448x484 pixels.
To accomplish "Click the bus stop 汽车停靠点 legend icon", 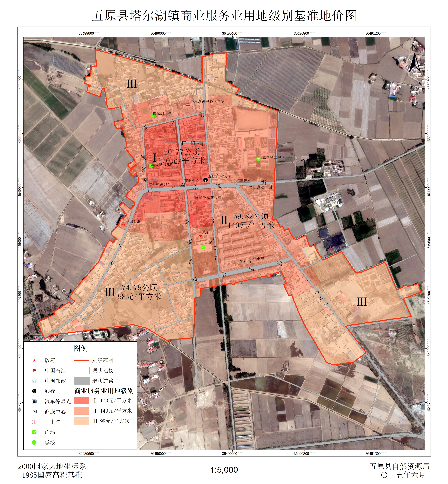I will (x=34, y=401).
